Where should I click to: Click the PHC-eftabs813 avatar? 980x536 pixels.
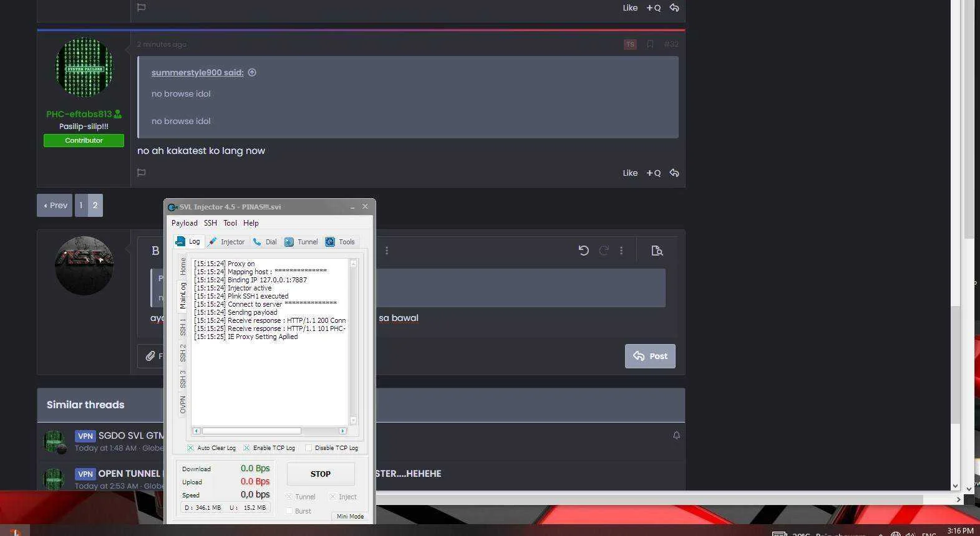[84, 67]
